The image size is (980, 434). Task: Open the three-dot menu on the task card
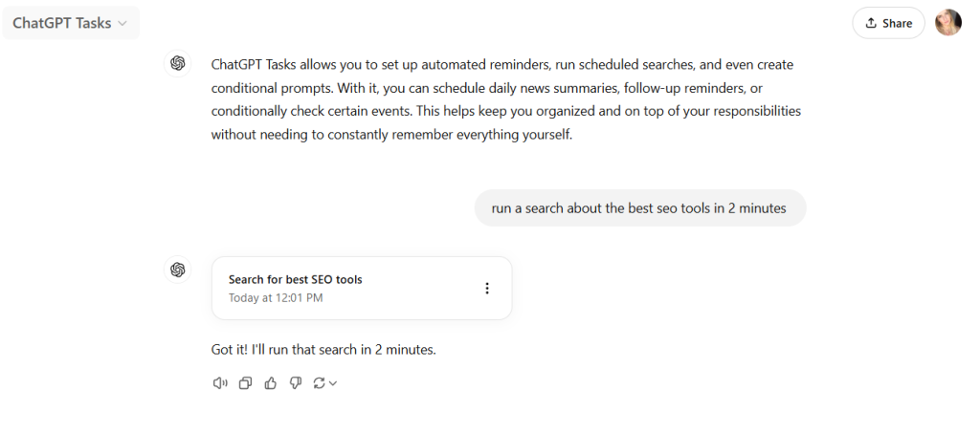coord(486,289)
